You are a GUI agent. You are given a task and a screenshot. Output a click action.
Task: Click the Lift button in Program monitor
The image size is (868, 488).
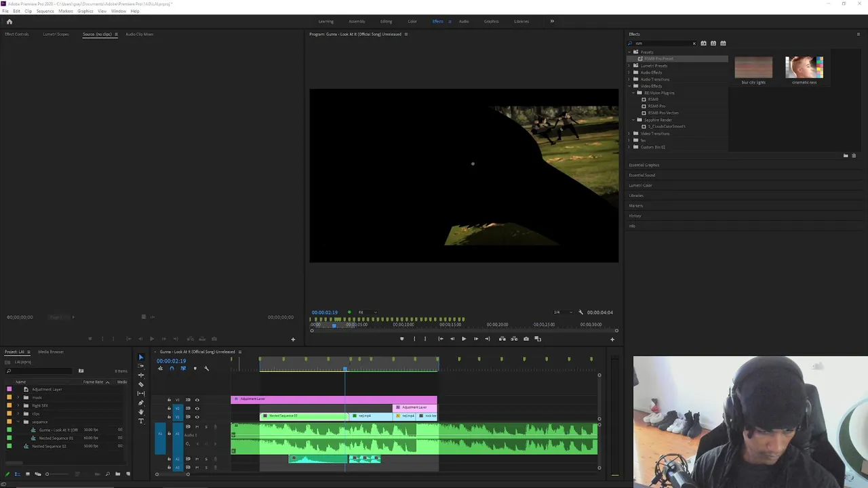(x=502, y=339)
